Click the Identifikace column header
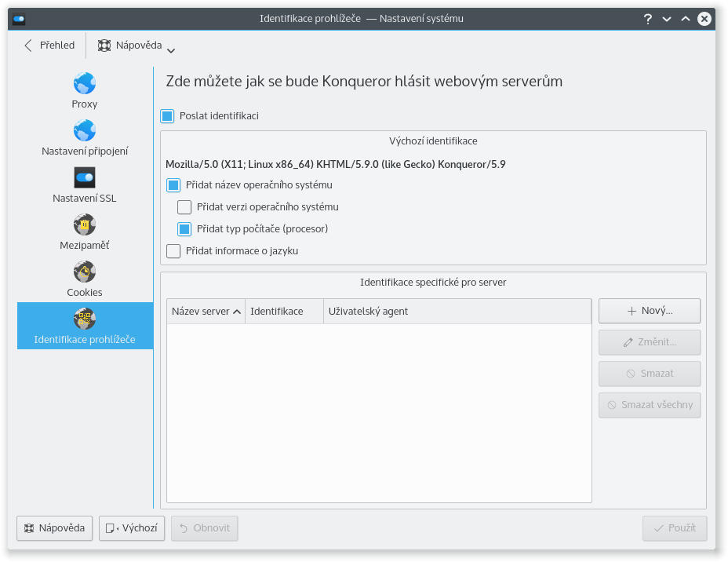Viewport: 728px width, 562px height. coord(284,312)
